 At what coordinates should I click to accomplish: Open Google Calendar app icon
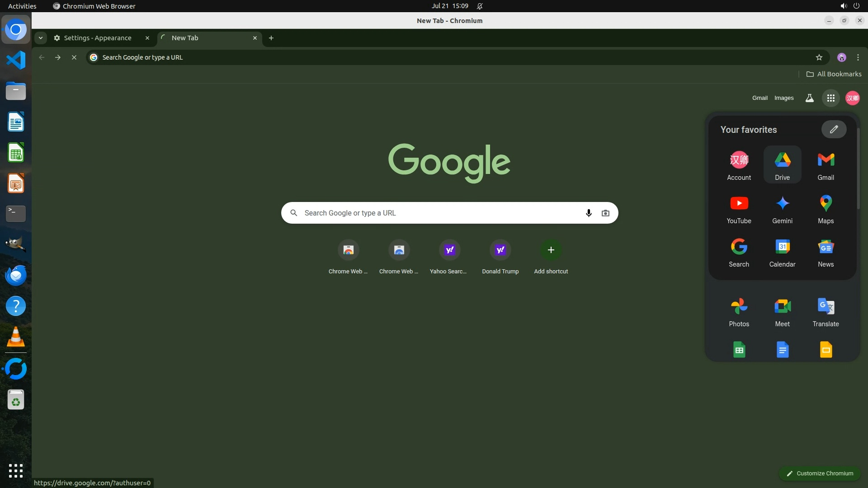782,252
